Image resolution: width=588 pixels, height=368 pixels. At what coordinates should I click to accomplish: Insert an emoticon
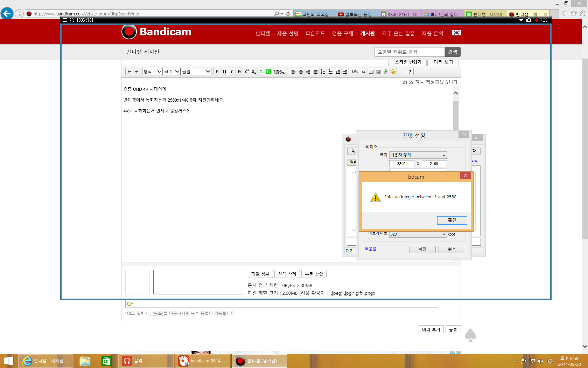[x=393, y=71]
